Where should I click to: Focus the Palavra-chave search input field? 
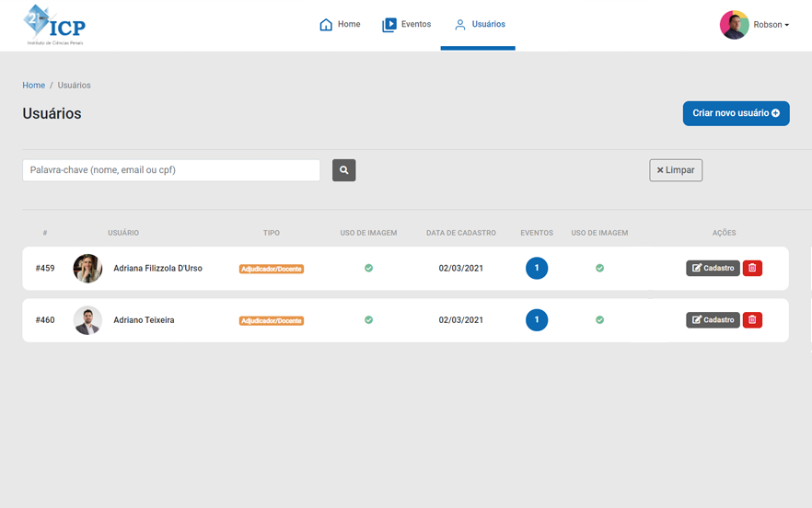click(171, 170)
